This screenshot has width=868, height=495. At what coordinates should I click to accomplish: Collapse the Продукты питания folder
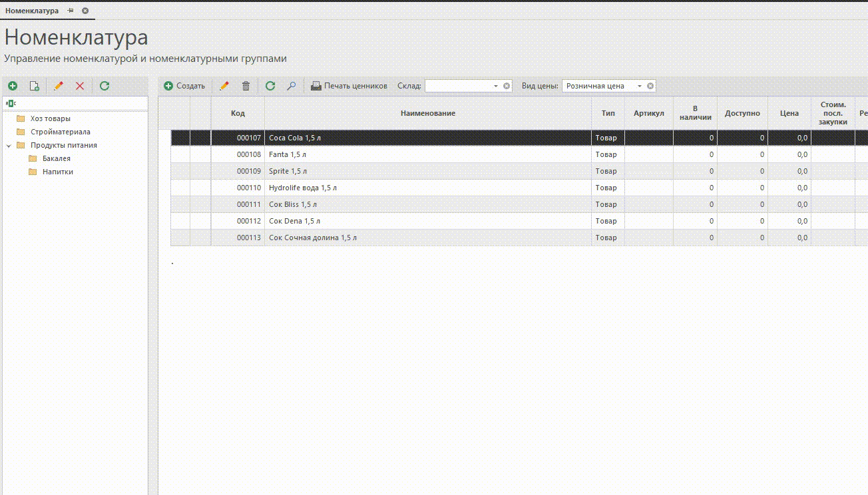coord(8,145)
